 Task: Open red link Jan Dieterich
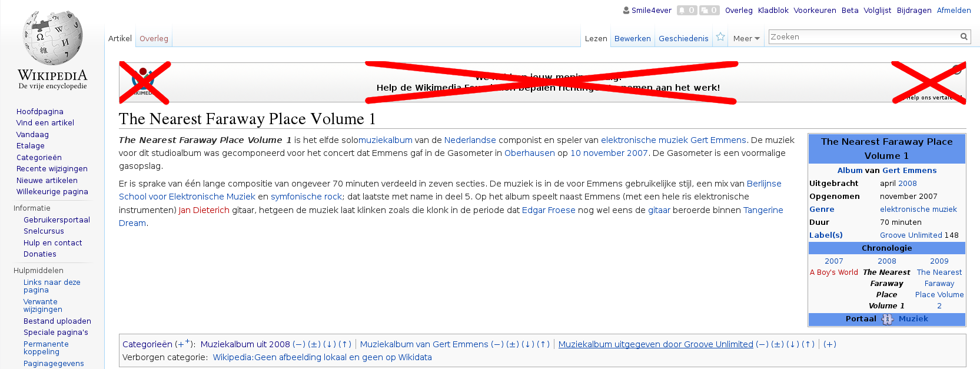pyautogui.click(x=204, y=210)
